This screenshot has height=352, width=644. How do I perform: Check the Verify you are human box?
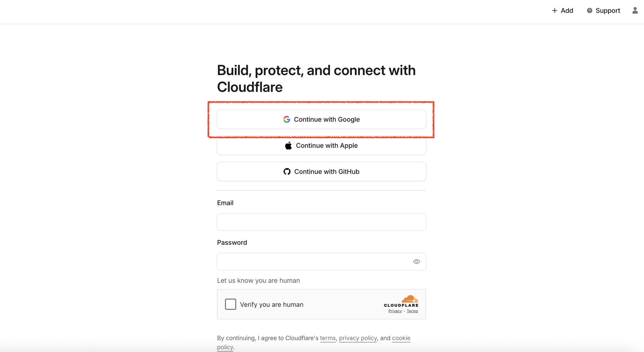click(x=230, y=304)
